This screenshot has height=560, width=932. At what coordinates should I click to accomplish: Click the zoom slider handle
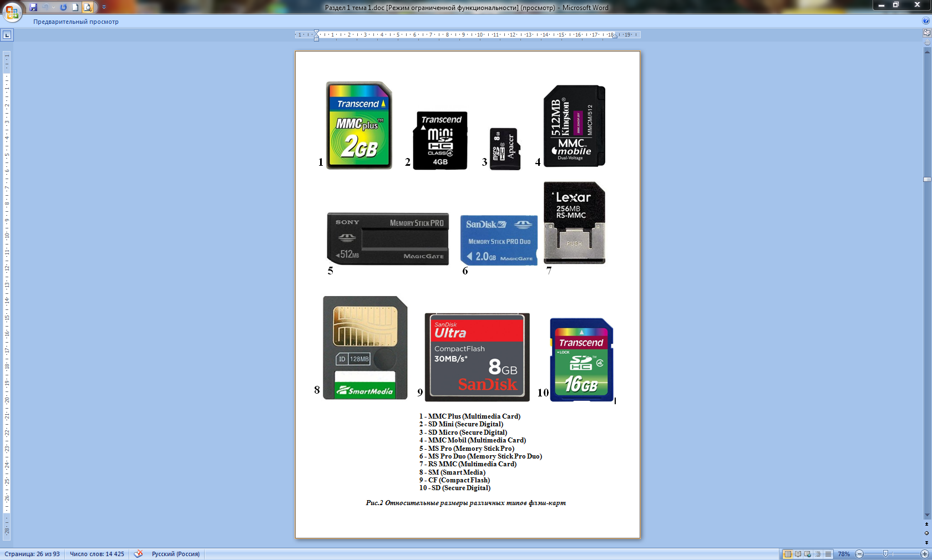(885, 554)
